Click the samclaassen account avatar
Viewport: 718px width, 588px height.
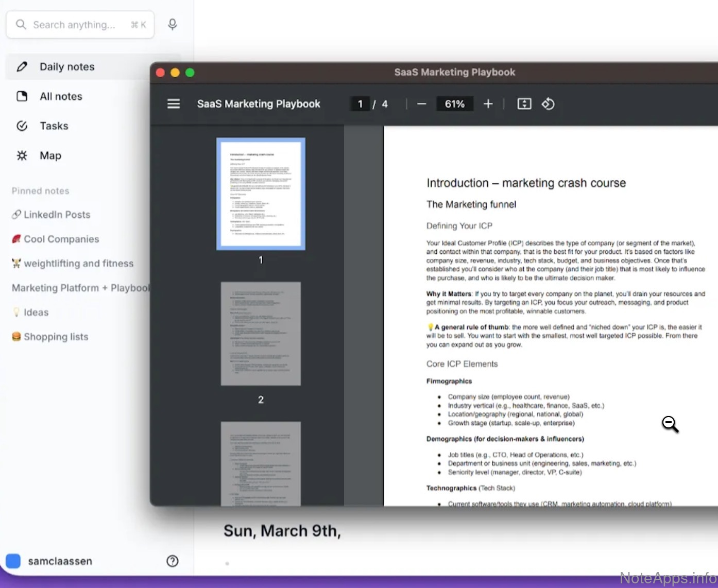pyautogui.click(x=13, y=561)
